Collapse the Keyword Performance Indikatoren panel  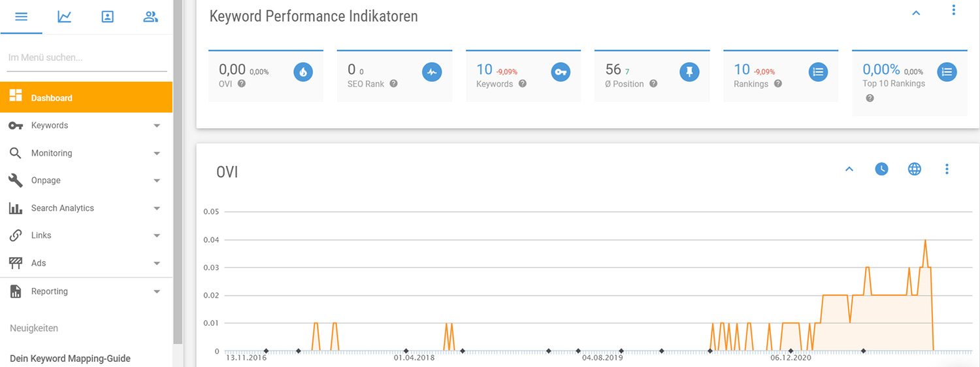click(x=916, y=13)
